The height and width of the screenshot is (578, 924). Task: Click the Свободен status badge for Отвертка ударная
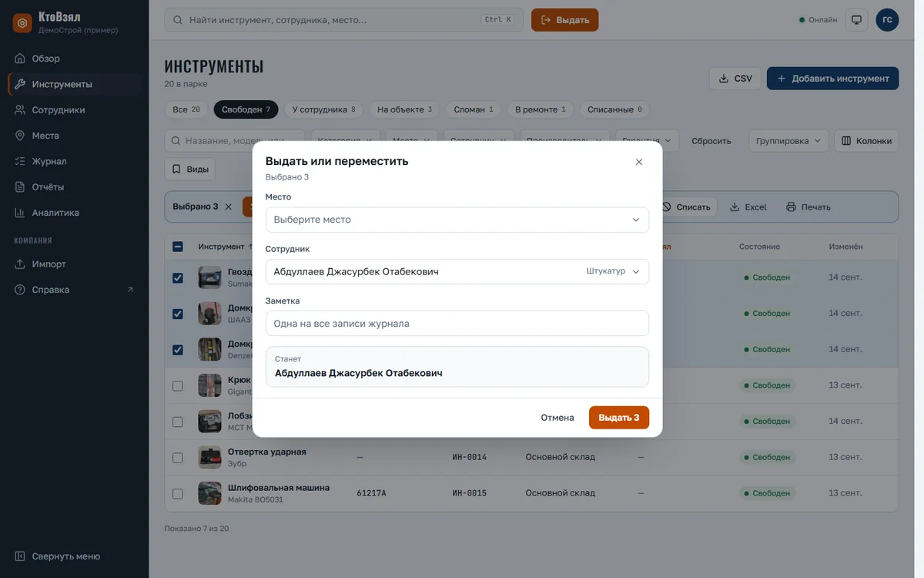(767, 457)
